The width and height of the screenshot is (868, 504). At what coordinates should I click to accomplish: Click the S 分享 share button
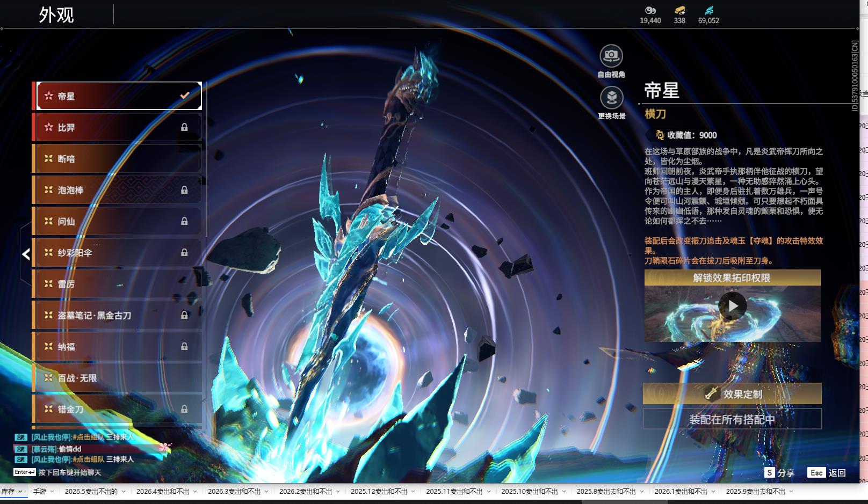(779, 473)
